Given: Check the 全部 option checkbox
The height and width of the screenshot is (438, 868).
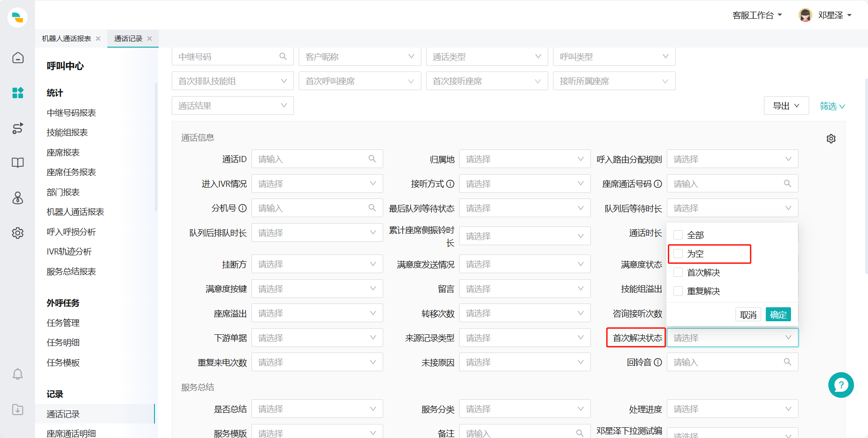Looking at the screenshot, I should tap(678, 235).
